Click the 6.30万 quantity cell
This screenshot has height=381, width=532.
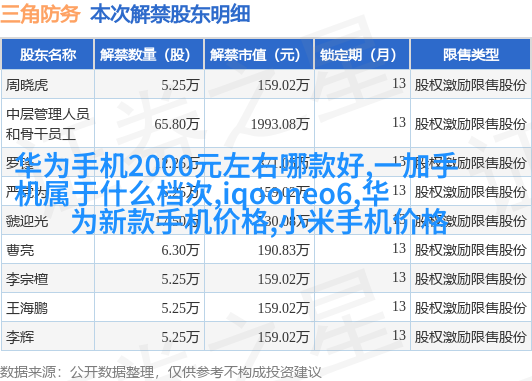coord(180,250)
